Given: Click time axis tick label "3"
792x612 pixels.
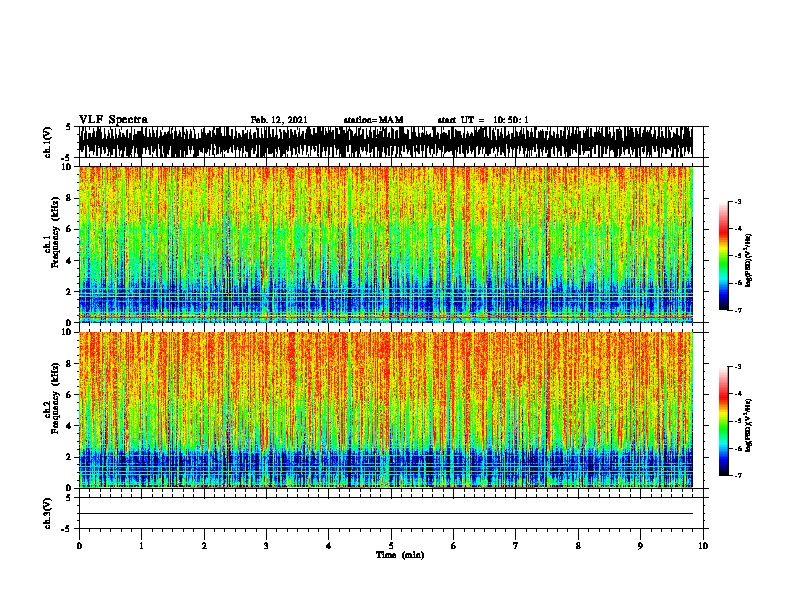Looking at the screenshot, I should (266, 546).
